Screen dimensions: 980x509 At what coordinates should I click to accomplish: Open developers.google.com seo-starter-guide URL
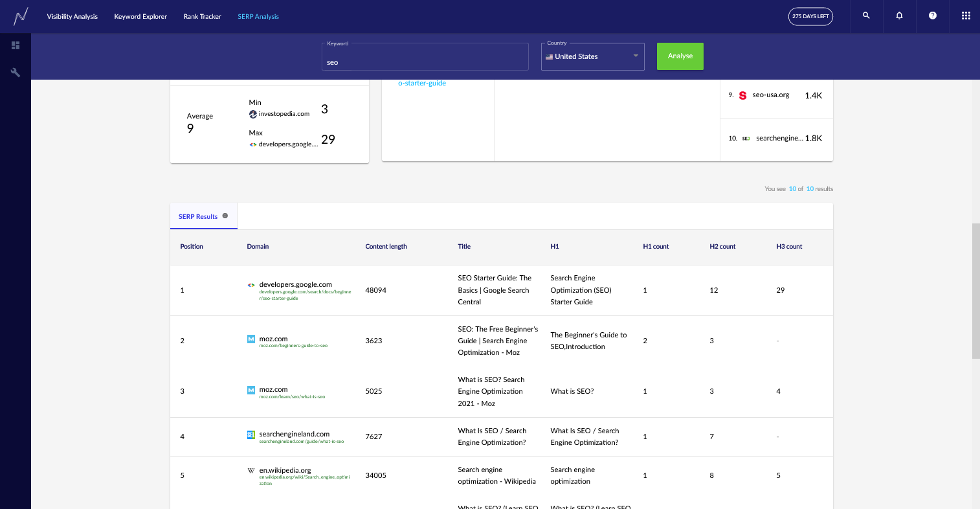click(x=305, y=295)
